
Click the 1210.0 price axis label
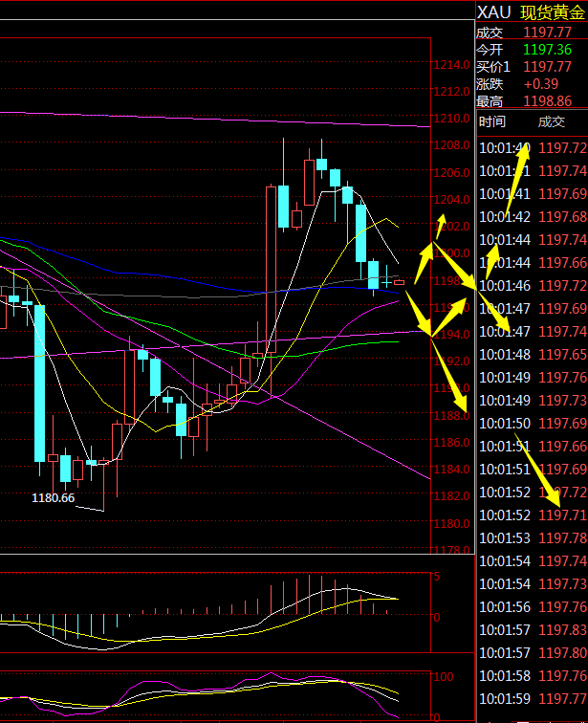click(451, 119)
